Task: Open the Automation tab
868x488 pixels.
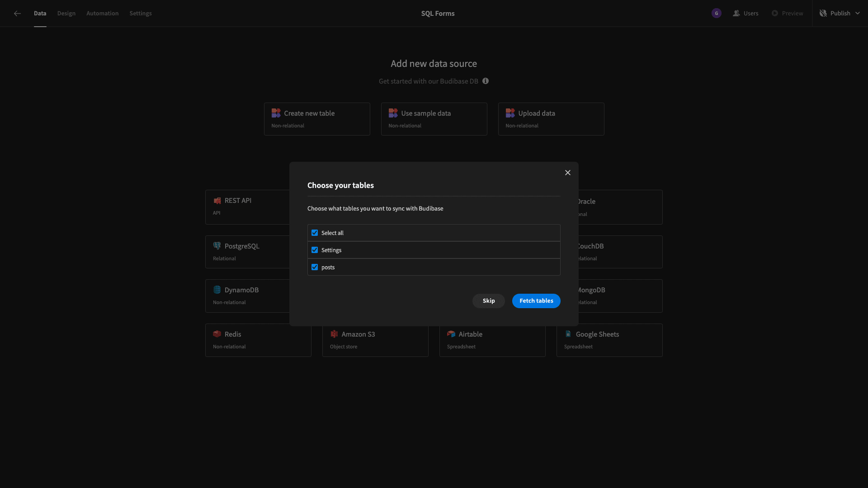Action: 103,14
